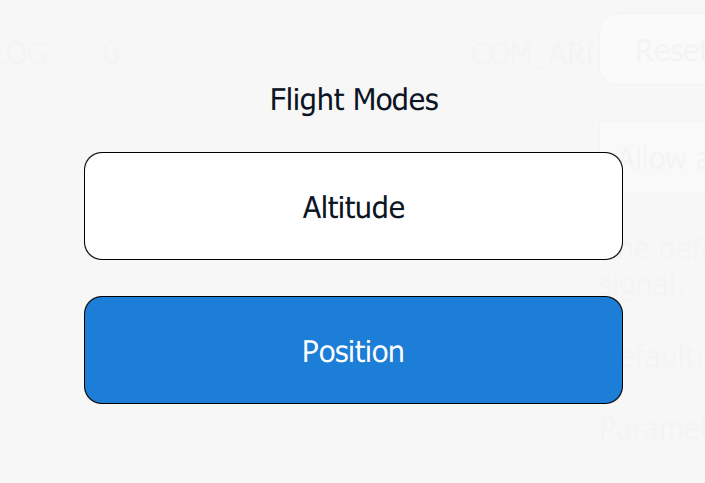The height and width of the screenshot is (483, 705).
Task: Pick the white Altitude option
Action: [x=353, y=206]
